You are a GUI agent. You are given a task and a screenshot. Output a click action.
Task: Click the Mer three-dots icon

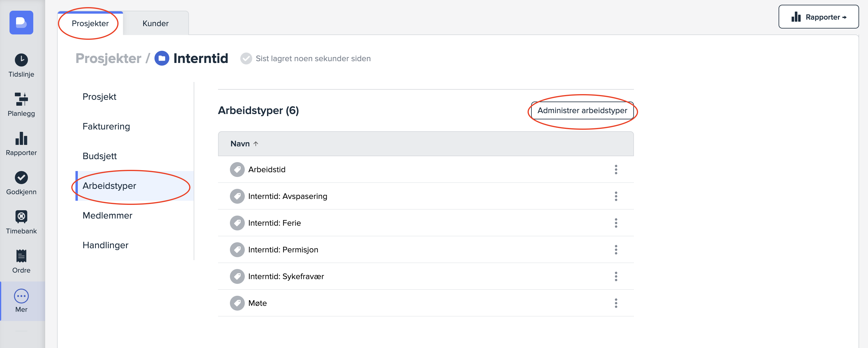coord(21,296)
